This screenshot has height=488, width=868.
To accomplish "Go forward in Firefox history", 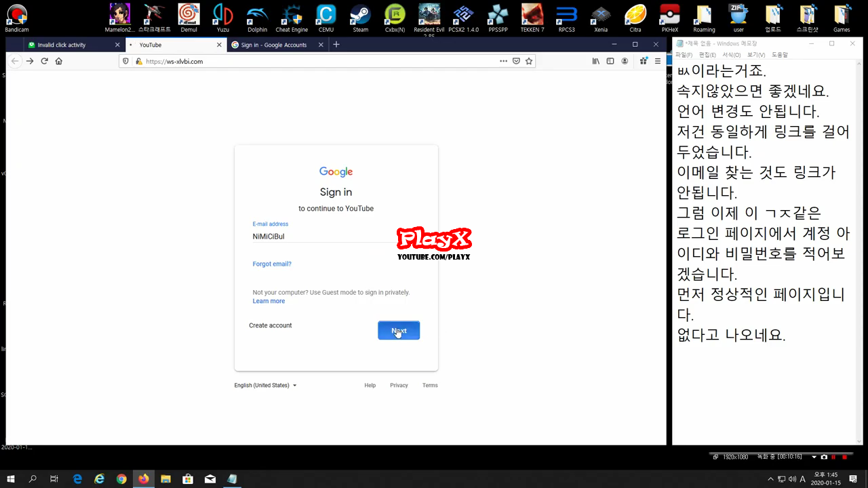I will pos(30,61).
